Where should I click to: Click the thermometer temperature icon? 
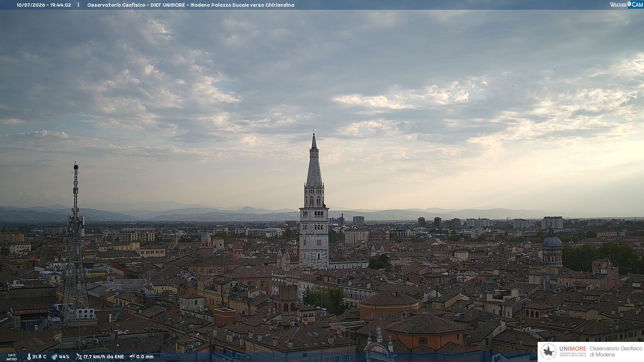click(29, 357)
